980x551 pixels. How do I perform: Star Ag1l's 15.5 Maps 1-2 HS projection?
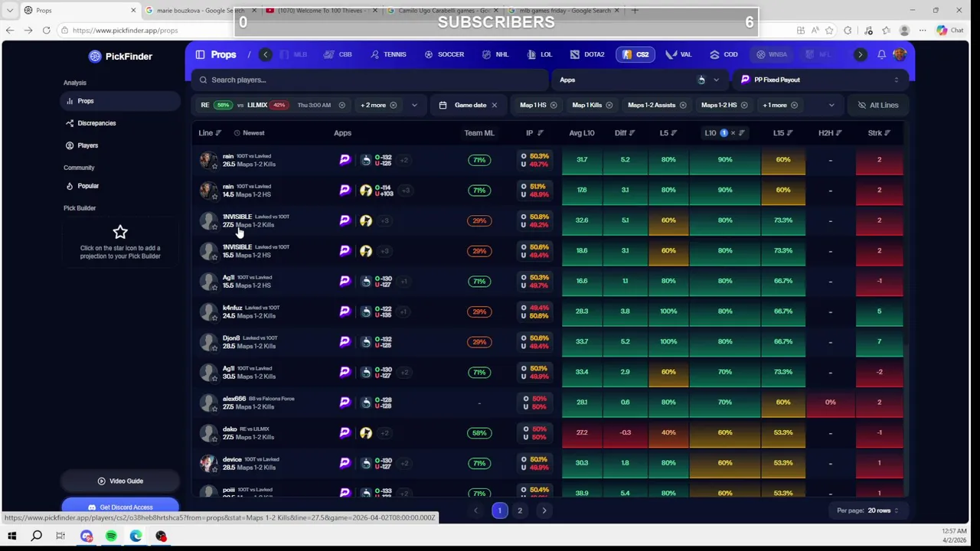(x=214, y=287)
